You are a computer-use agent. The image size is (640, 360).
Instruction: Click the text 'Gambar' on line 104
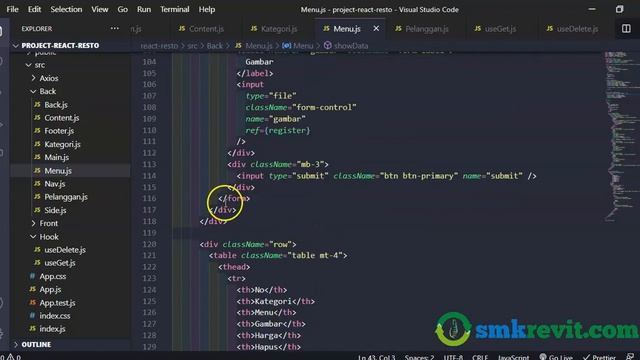(259, 62)
